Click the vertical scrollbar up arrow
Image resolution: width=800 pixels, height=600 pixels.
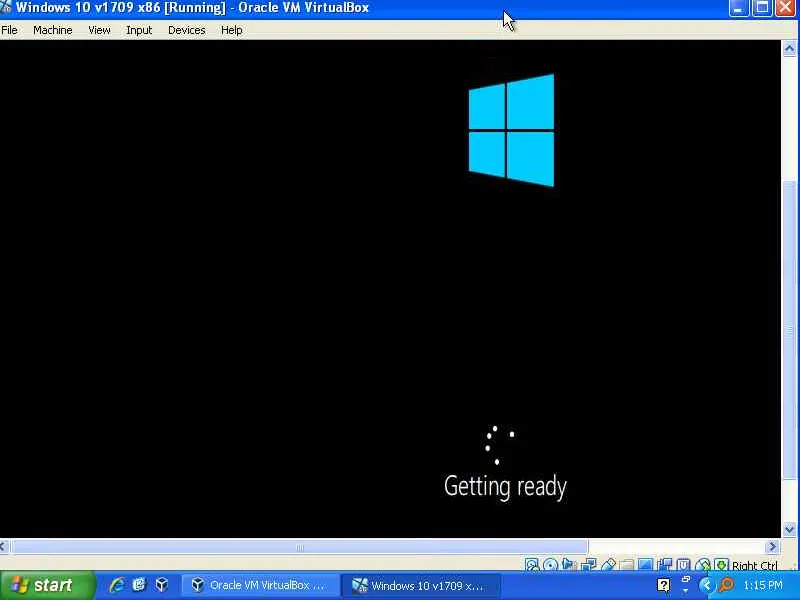789,49
